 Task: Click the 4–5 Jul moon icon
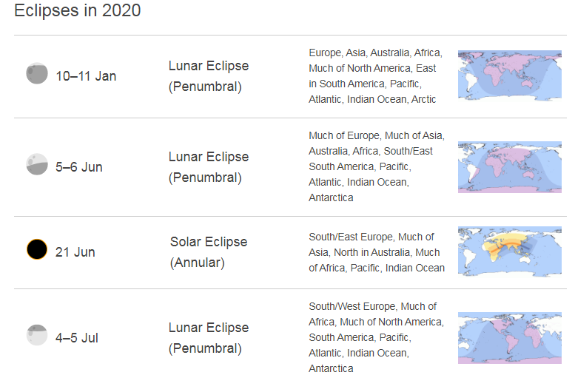point(37,335)
